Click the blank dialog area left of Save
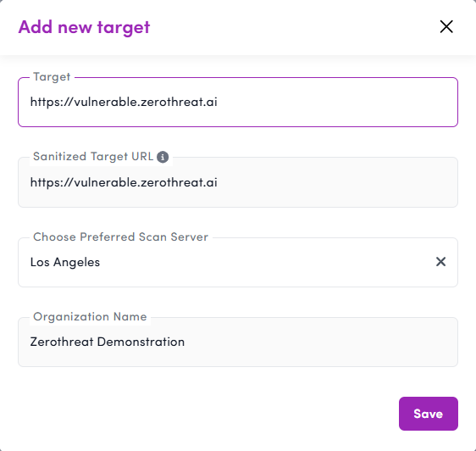The height and width of the screenshot is (451, 476). click(207, 414)
